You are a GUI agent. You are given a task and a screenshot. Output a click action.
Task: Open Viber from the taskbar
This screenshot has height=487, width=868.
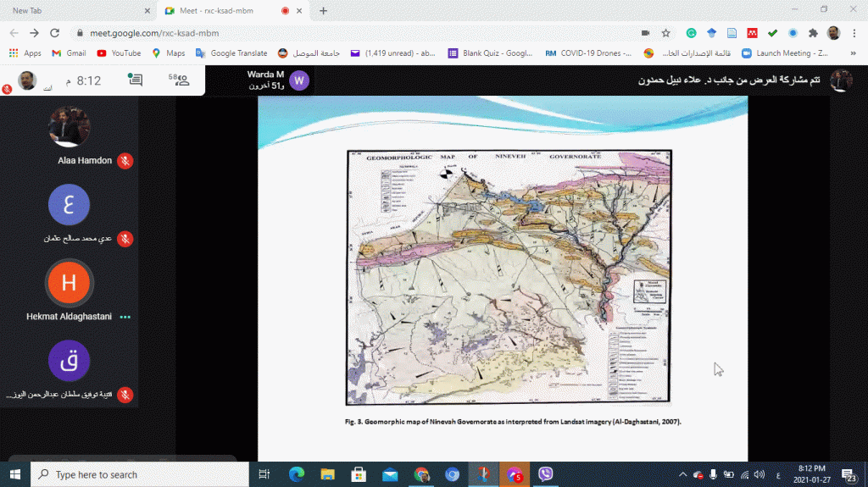547,474
